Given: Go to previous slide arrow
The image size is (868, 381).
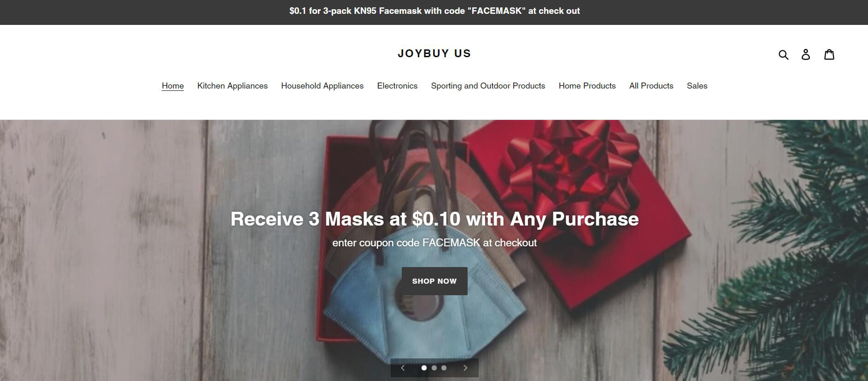Looking at the screenshot, I should point(403,368).
